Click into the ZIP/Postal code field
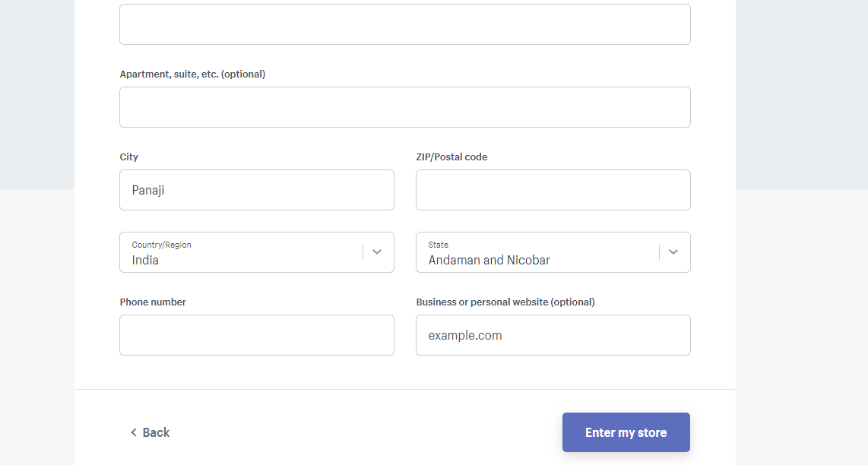This screenshot has width=868, height=465. click(x=553, y=190)
